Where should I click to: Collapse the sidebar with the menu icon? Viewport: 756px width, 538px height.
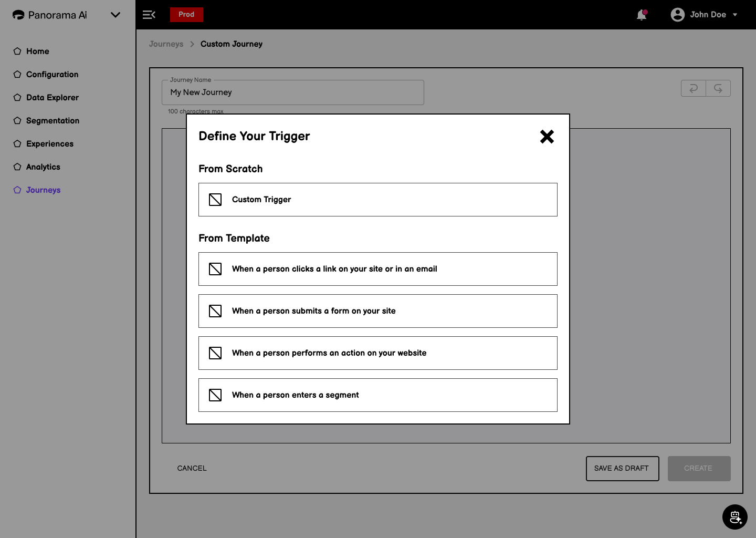pyautogui.click(x=149, y=15)
